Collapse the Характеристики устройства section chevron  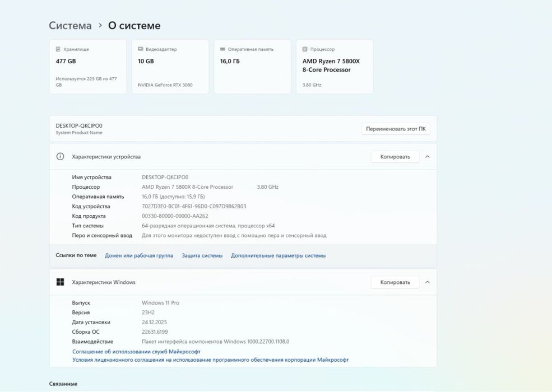[x=428, y=157]
